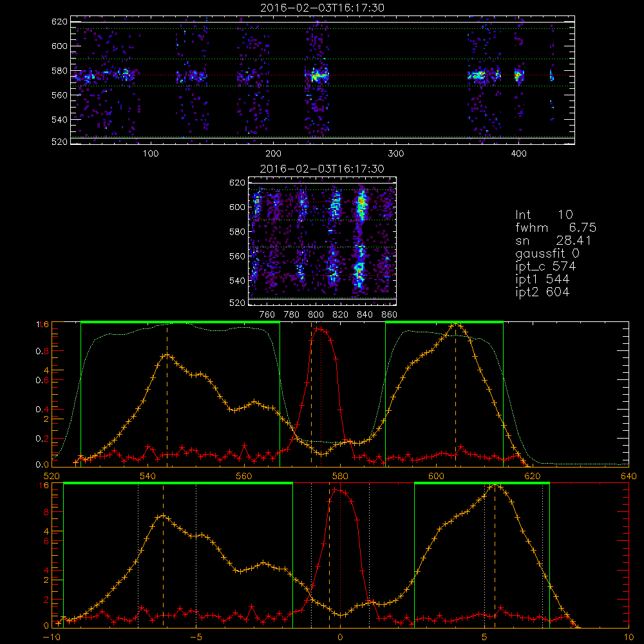Click the 'ipt2 604' text line

pos(542,292)
